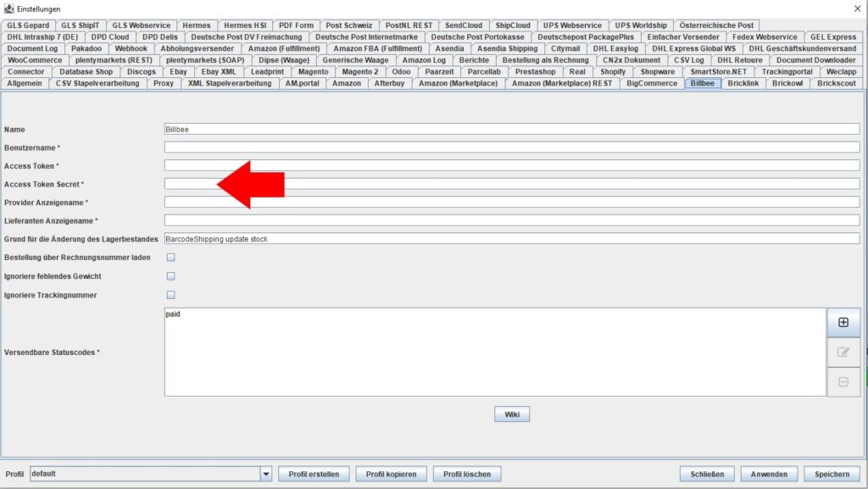
Task: Open the Billbee tab
Action: pos(703,84)
